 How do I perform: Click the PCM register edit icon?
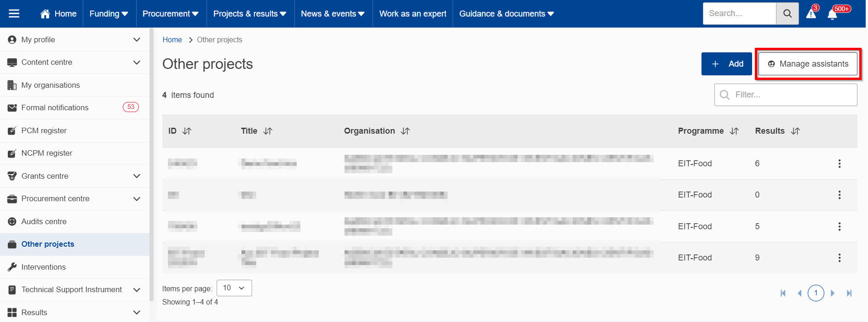(x=12, y=130)
